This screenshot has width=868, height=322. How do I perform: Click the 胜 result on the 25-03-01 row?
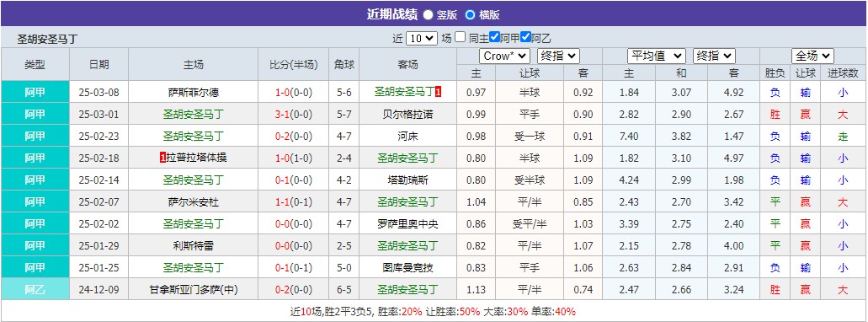[x=775, y=114]
